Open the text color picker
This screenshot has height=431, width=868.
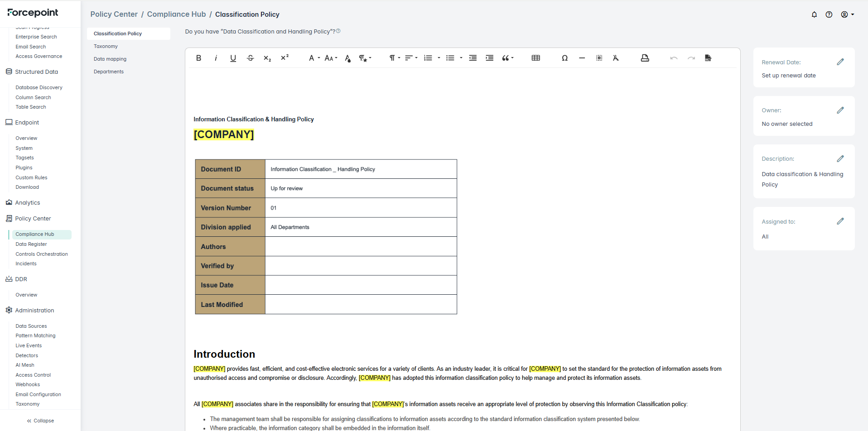click(347, 58)
